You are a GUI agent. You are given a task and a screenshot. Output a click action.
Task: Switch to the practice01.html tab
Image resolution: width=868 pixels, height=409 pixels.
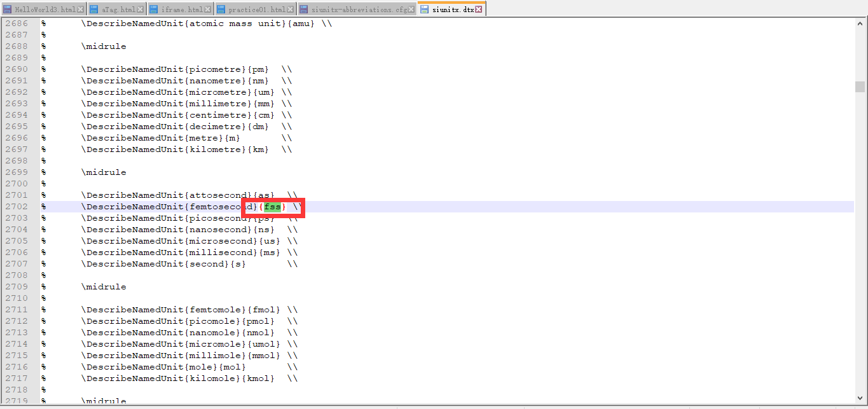coord(254,9)
